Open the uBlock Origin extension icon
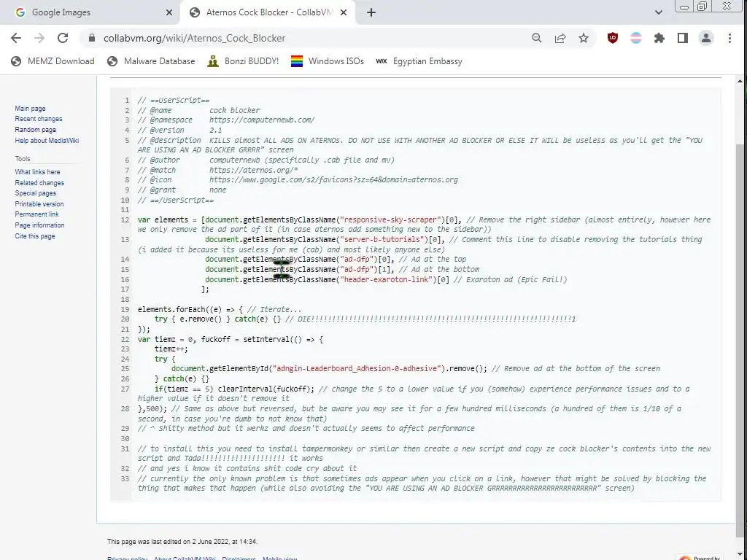The height and width of the screenshot is (560, 747). pos(613,38)
